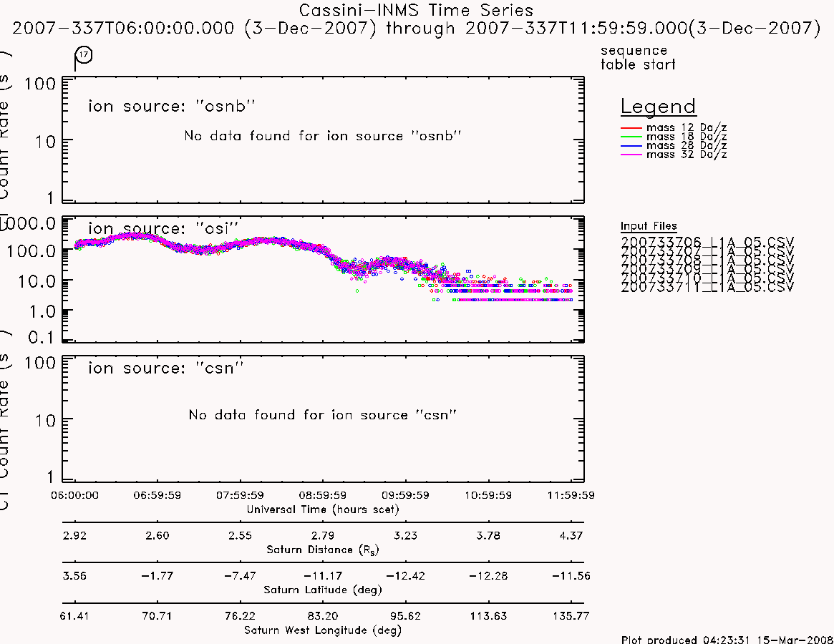Click the "2007-337T11:59:59.000" end time text
834x644 pixels.
click(x=576, y=28)
